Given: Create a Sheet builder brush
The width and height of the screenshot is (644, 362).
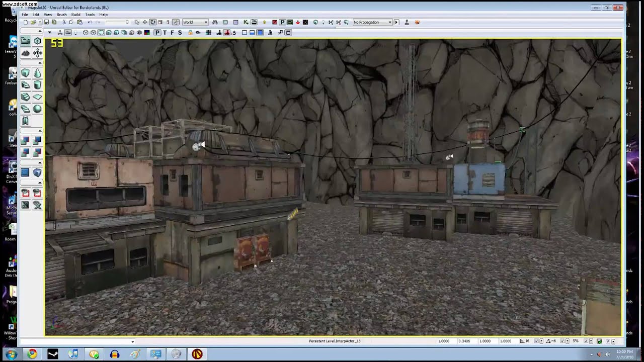Looking at the screenshot, I should click(37, 97).
